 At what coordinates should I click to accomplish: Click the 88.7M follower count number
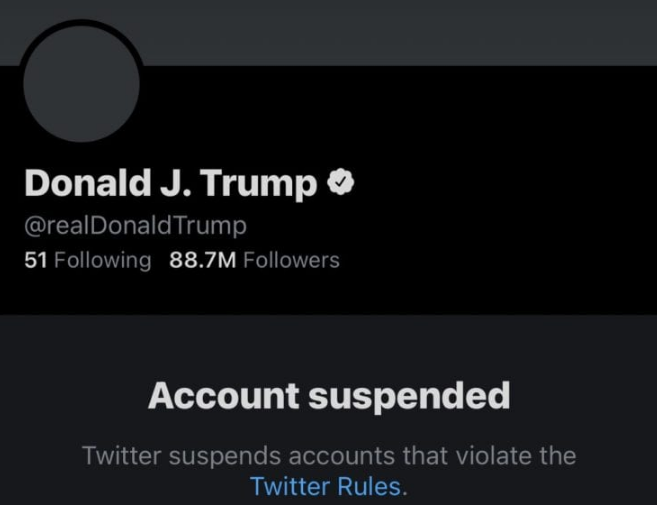[203, 260]
